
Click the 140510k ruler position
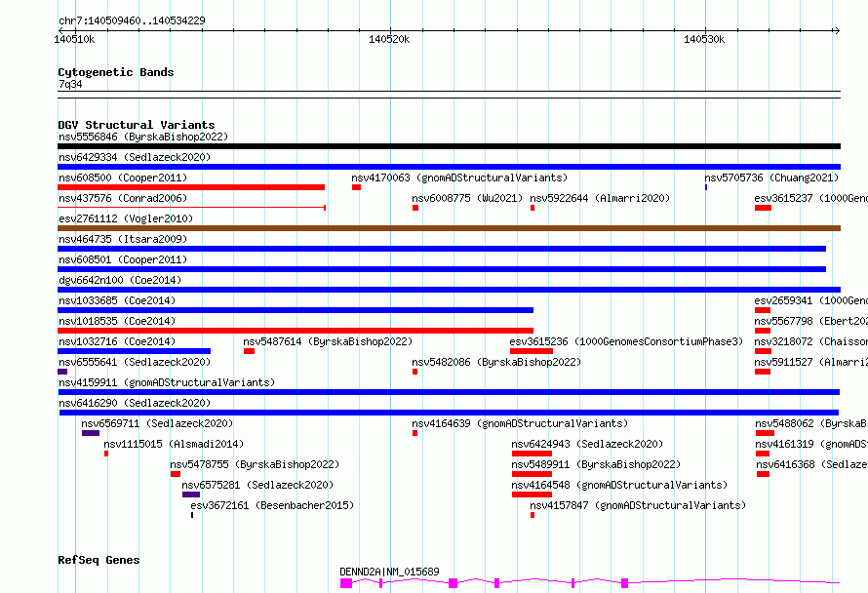tap(75, 39)
